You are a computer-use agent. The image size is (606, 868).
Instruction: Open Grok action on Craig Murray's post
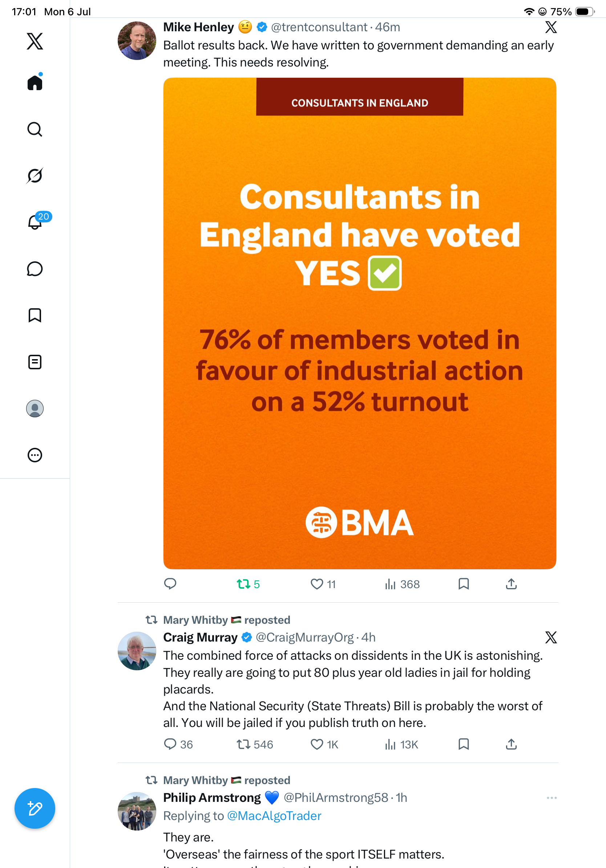(x=551, y=638)
